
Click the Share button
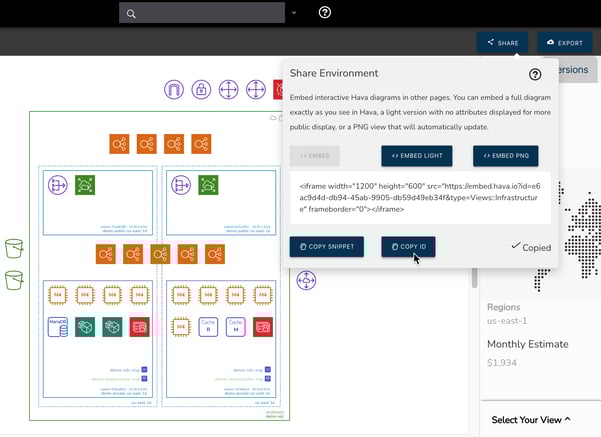pos(502,43)
